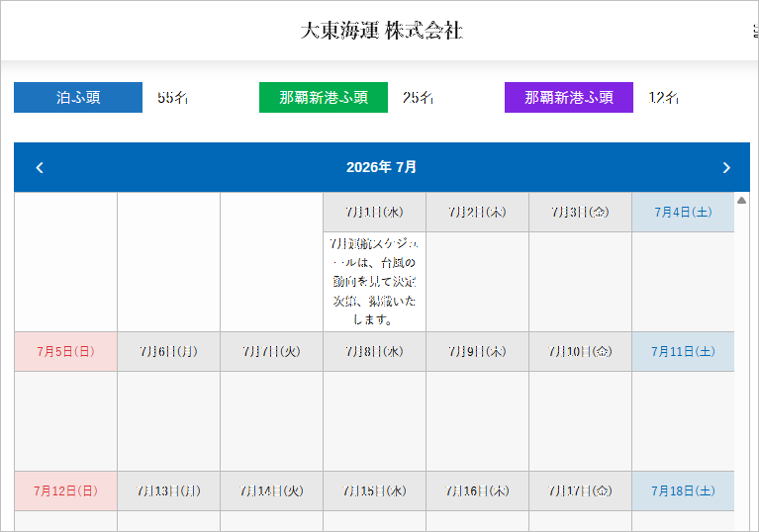Image resolution: width=759 pixels, height=532 pixels.
Task: Select the green 那覇新港ふ頭 label
Action: pos(324,97)
